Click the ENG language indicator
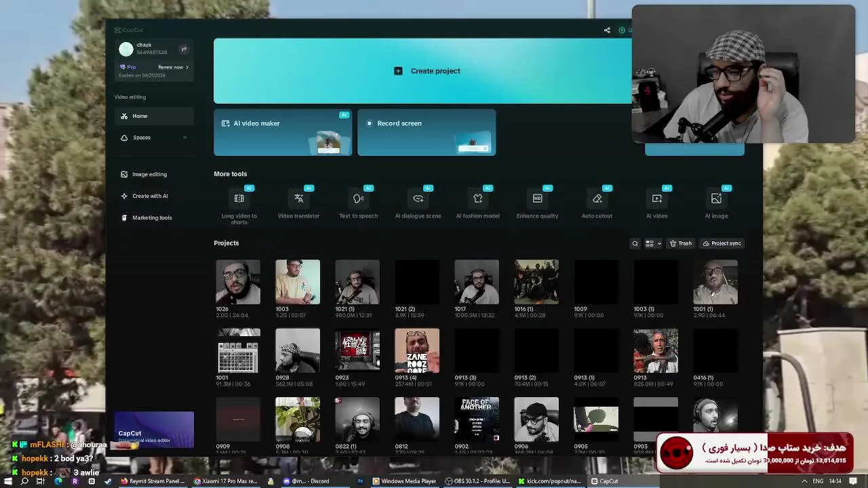This screenshot has height=488, width=868. [818, 481]
